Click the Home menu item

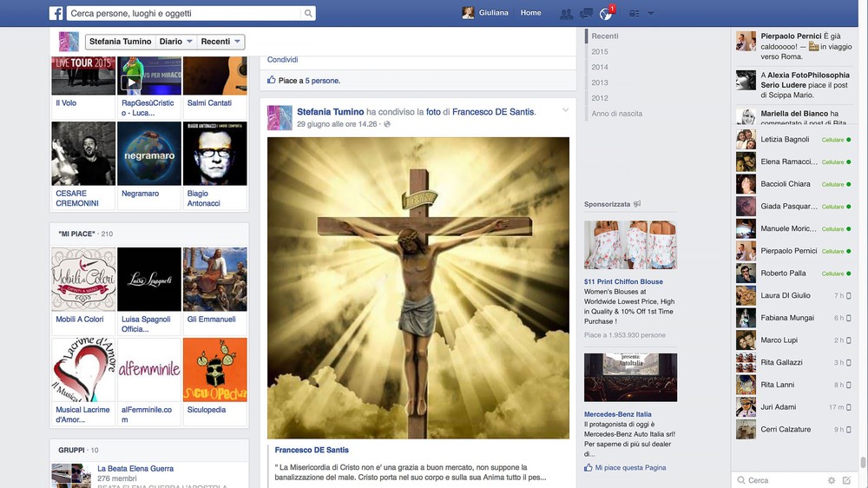530,13
